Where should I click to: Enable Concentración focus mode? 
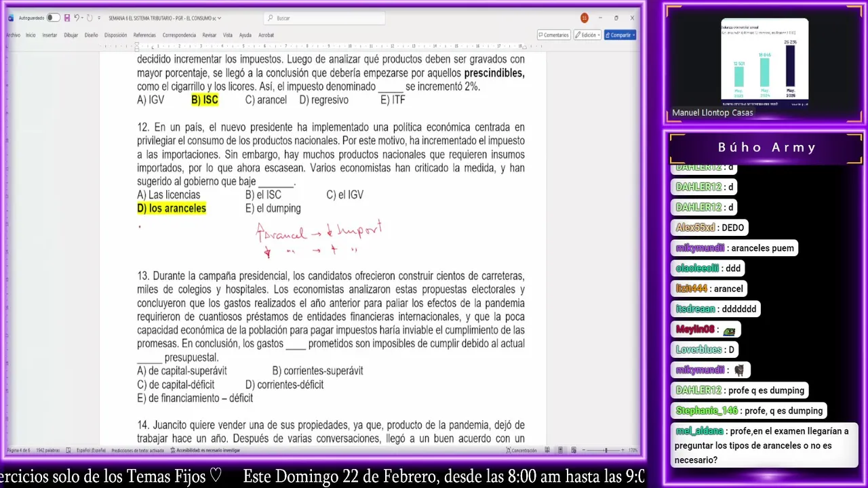(x=521, y=450)
